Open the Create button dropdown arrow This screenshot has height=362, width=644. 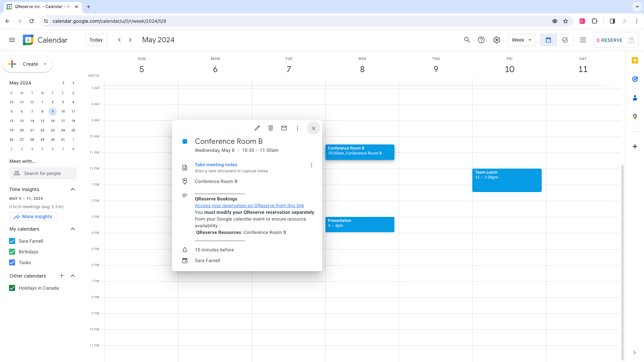pos(45,64)
